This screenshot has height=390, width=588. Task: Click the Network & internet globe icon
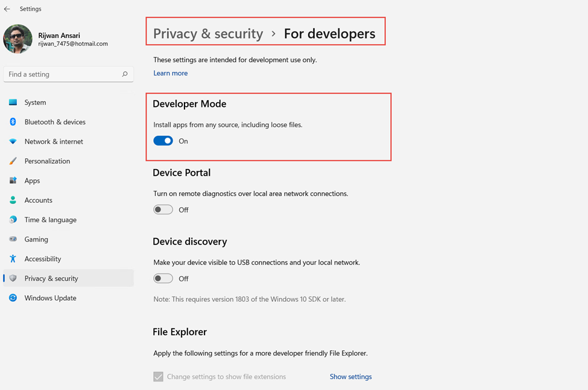click(x=13, y=141)
